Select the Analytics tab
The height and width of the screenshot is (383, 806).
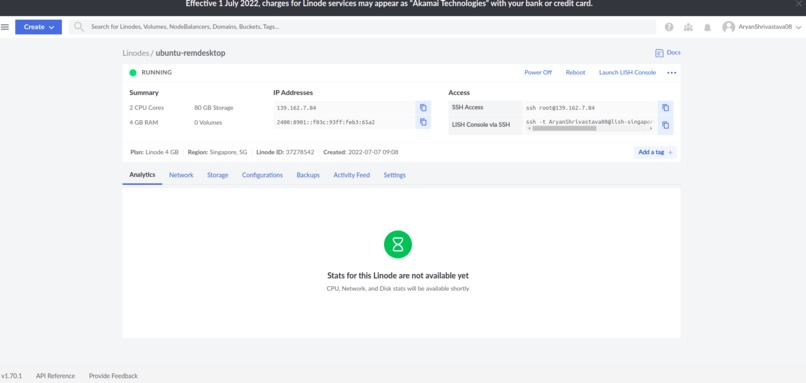coord(142,175)
